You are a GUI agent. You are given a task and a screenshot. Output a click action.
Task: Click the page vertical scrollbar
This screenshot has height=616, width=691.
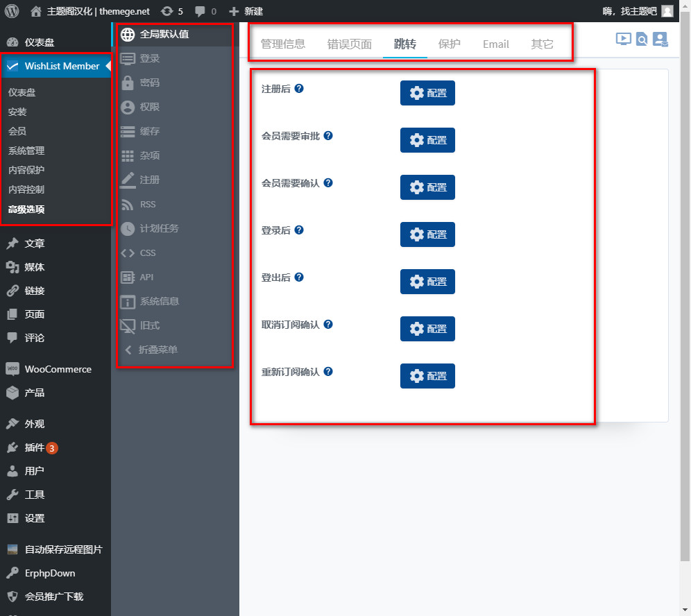coord(685,286)
